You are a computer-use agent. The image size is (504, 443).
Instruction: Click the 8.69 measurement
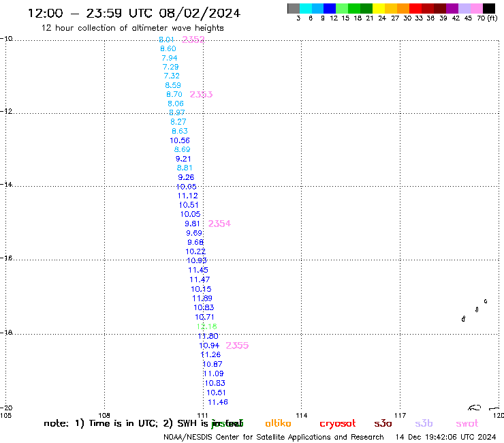pos(183,149)
